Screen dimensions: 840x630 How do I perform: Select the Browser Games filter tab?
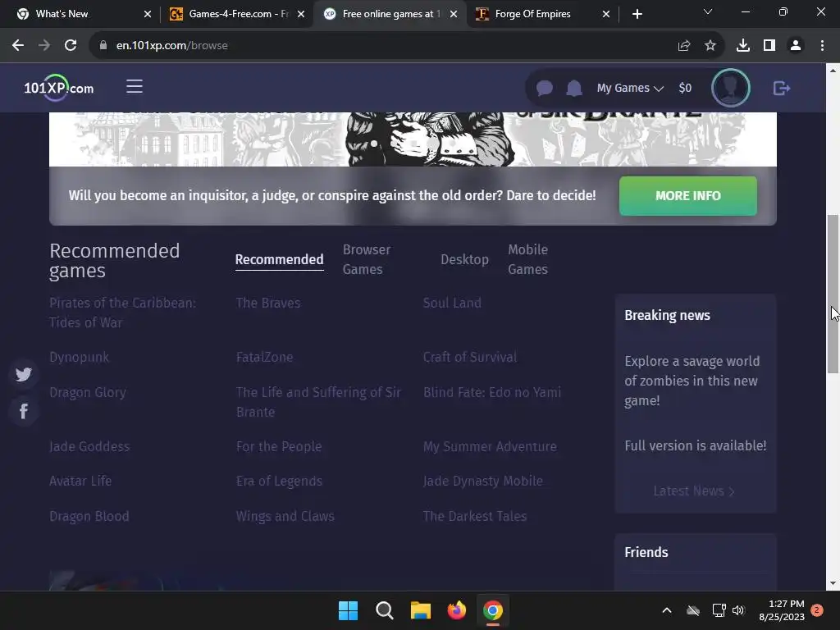367,259
